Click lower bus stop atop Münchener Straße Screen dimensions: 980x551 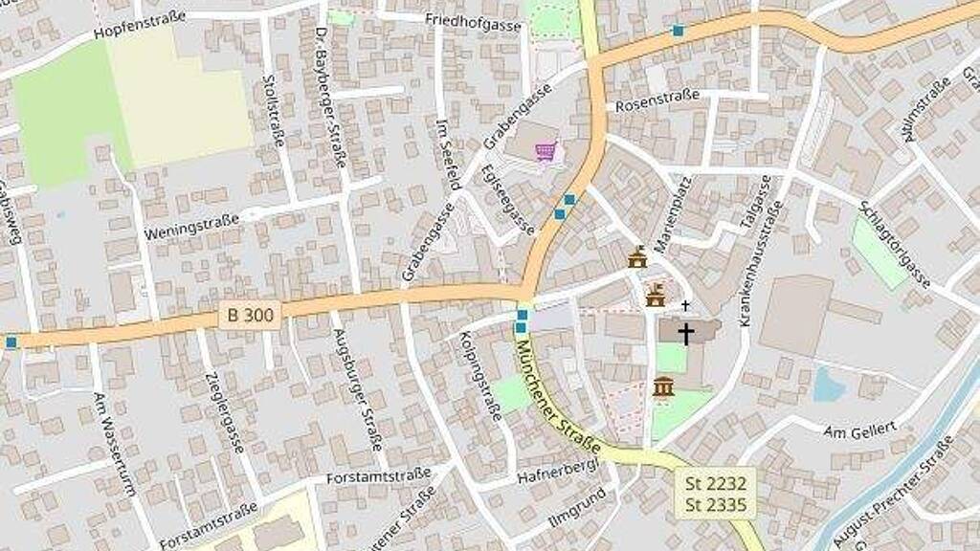(521, 327)
